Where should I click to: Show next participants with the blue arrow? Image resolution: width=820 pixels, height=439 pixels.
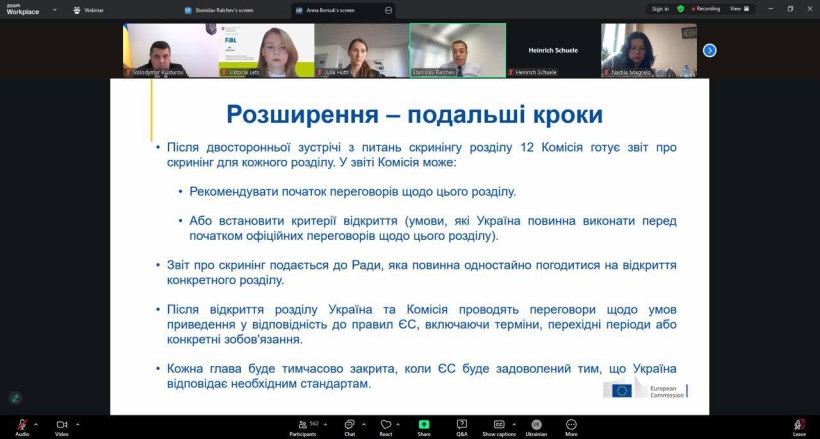709,50
